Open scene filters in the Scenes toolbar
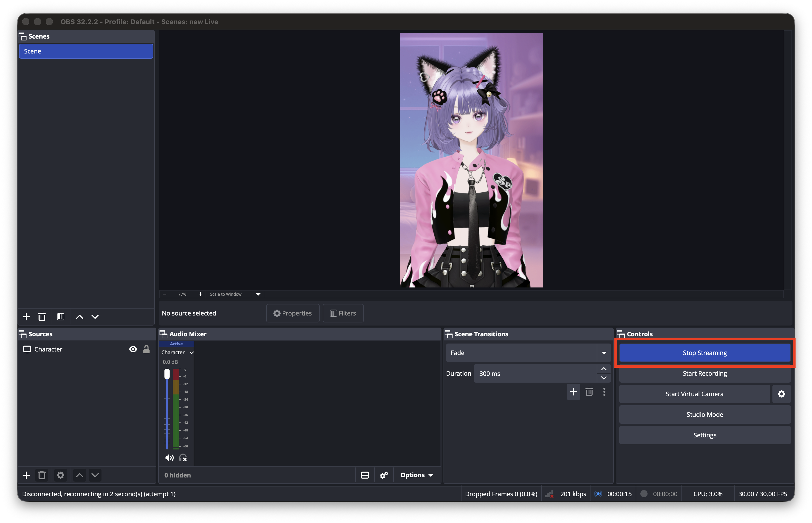 coord(61,317)
